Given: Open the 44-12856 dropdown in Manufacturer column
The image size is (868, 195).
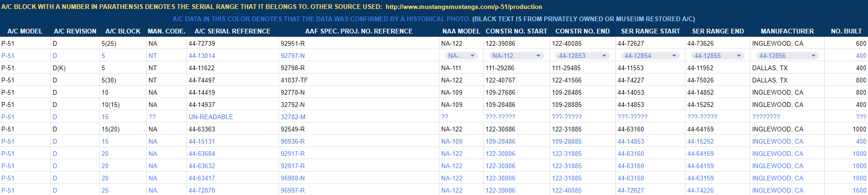Looking at the screenshot, I should (787, 56).
